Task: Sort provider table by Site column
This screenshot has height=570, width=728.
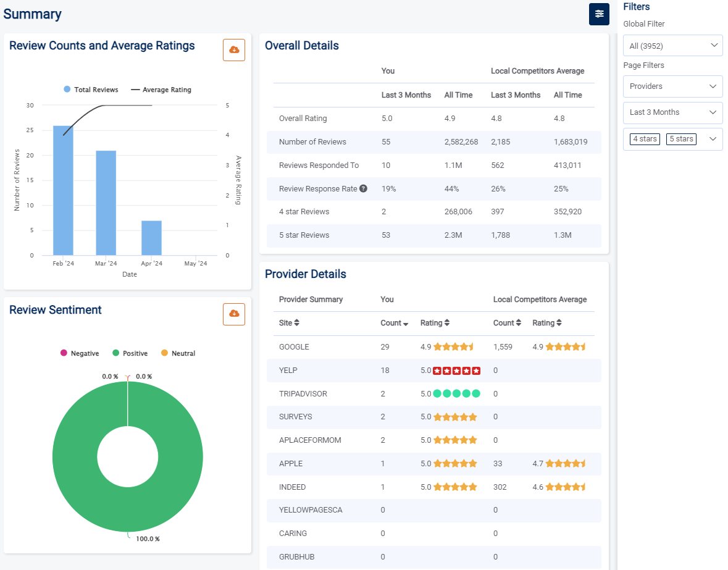Action: (290, 323)
